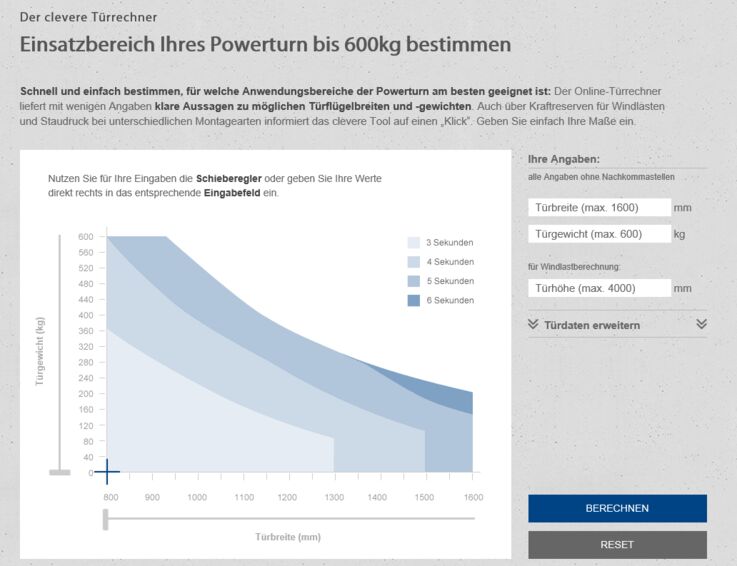Click the '3 Sekunden' legend label
Screen dimensions: 737x566
(x=450, y=243)
